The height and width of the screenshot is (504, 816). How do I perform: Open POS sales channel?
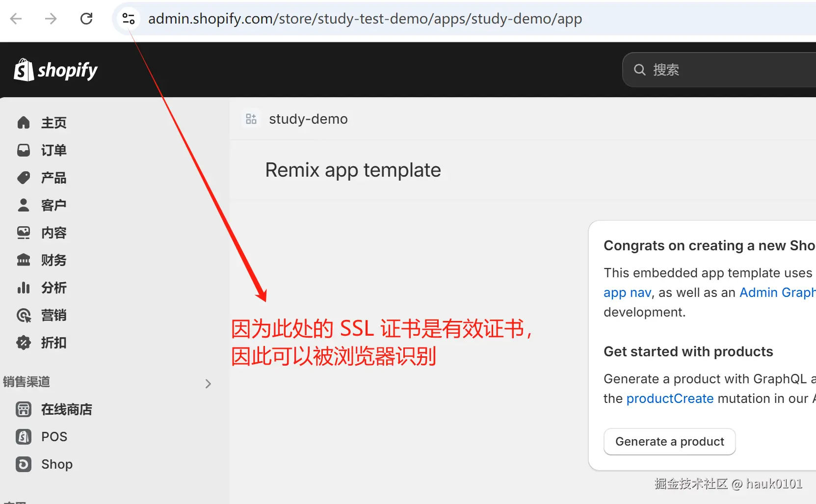point(54,437)
